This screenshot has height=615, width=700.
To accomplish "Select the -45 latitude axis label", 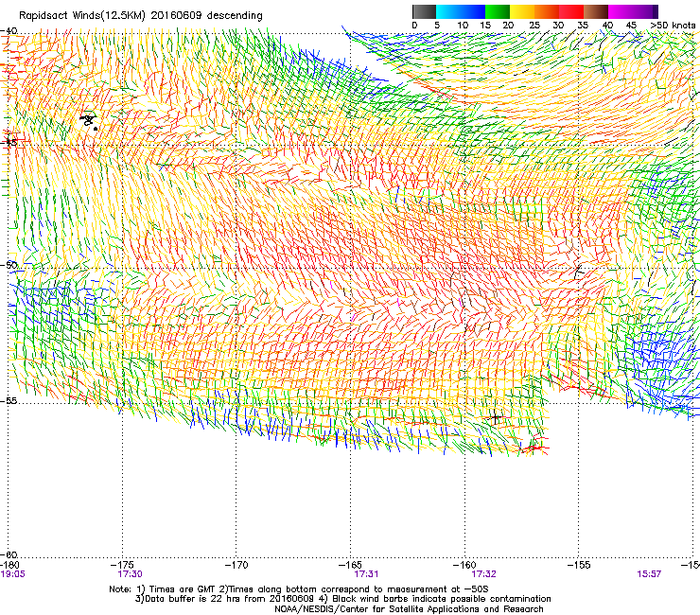I will pyautogui.click(x=9, y=143).
